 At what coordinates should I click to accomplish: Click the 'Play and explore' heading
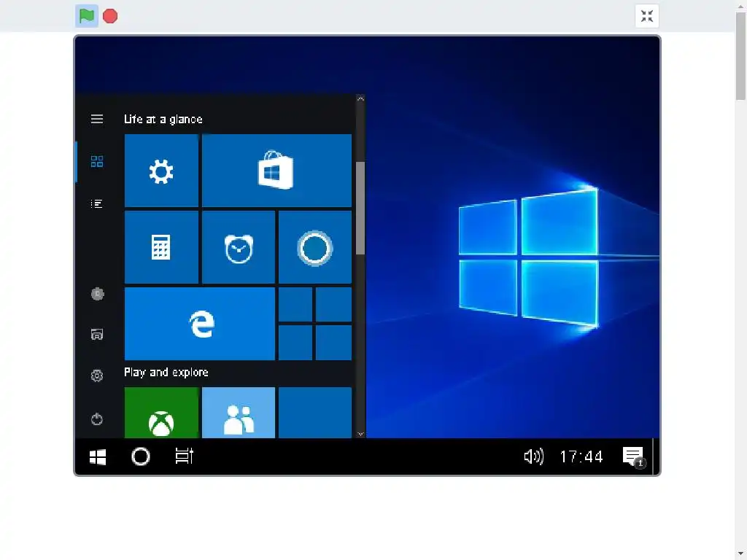coord(166,372)
